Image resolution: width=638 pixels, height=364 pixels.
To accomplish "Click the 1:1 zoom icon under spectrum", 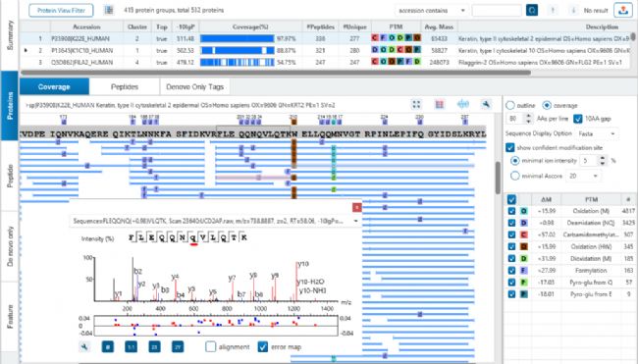I will coord(131,347).
